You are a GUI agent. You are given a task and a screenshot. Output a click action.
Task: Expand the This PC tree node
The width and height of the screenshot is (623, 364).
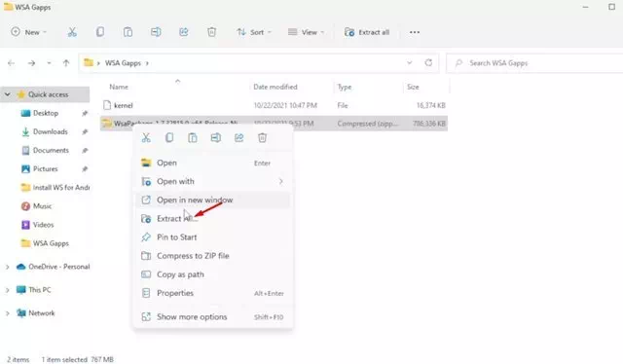[x=7, y=290]
